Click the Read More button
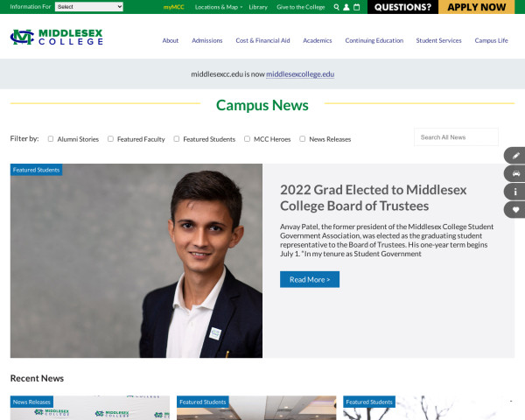Image resolution: width=525 pixels, height=420 pixels. pyautogui.click(x=310, y=279)
